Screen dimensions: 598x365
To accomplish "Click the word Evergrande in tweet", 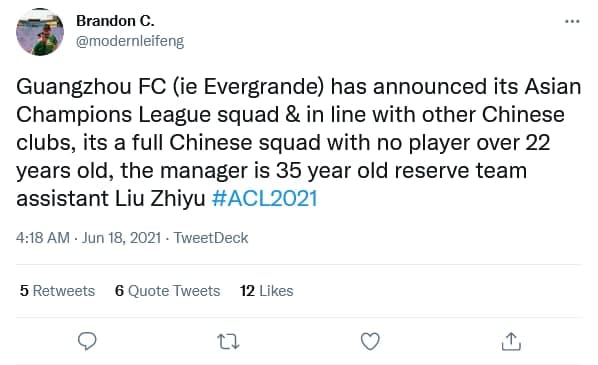I will 264,87.
